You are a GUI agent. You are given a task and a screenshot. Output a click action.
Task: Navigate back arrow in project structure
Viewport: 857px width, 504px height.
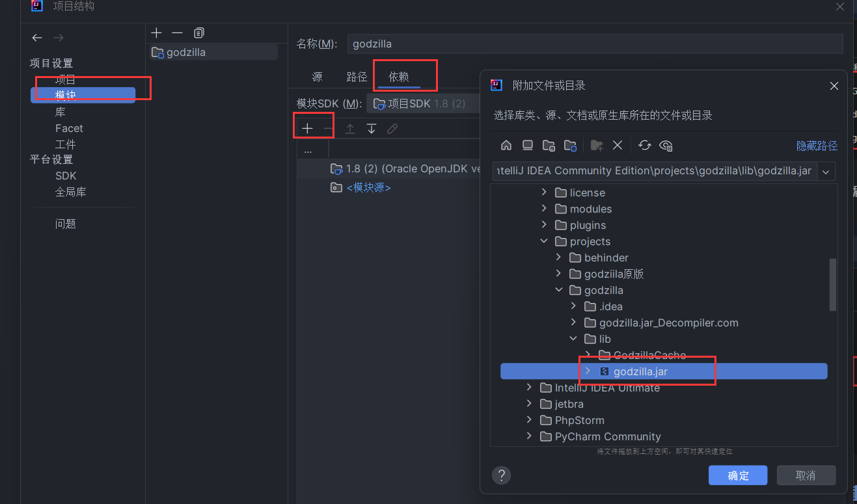(x=37, y=38)
